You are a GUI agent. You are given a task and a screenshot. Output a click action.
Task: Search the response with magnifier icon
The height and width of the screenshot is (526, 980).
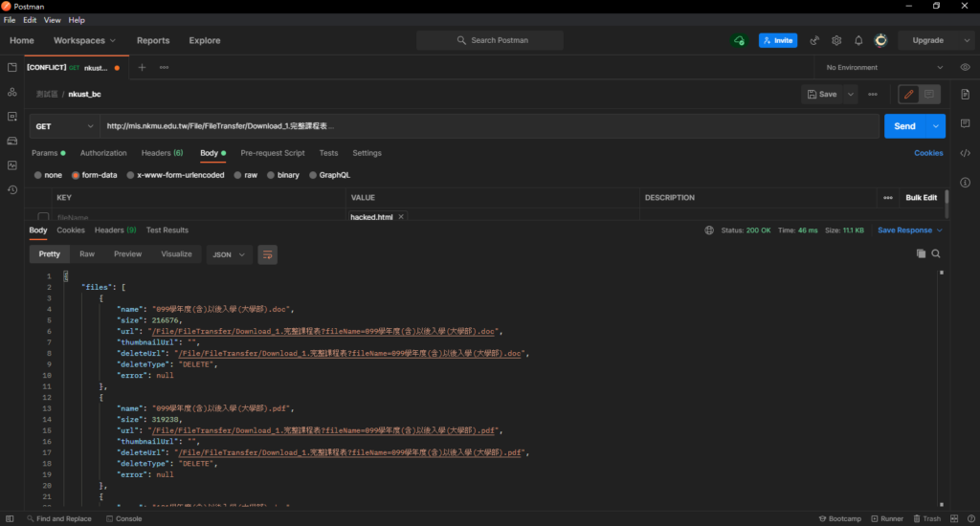[936, 253]
